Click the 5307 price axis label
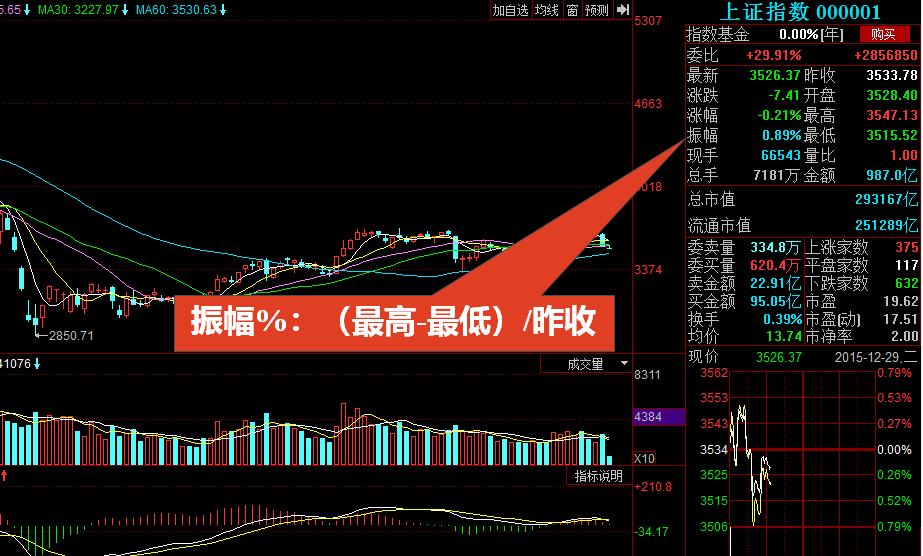The image size is (923, 556). point(648,21)
